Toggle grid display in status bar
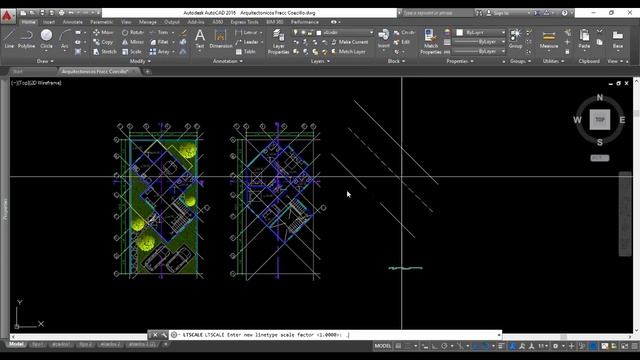640x360 pixels. point(398,346)
